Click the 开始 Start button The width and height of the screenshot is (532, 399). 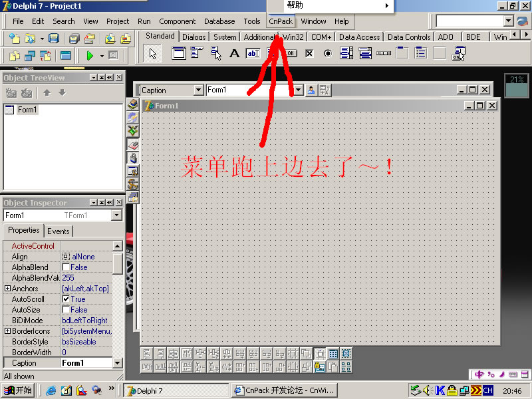pyautogui.click(x=18, y=390)
